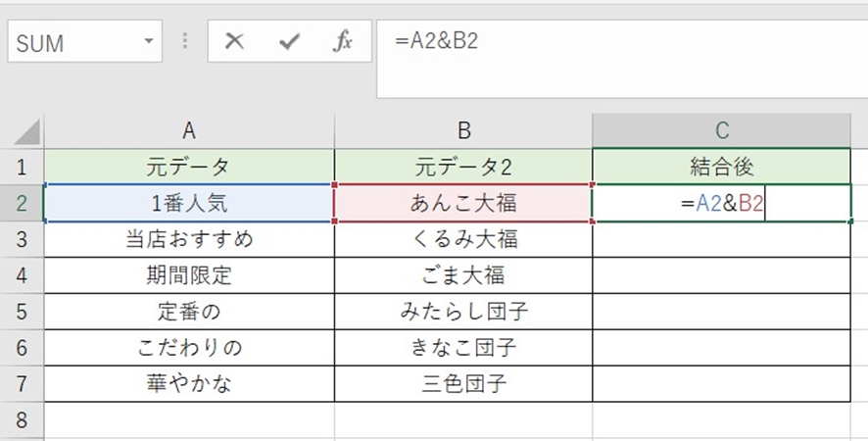
Task: Select column A header
Action: tap(189, 131)
